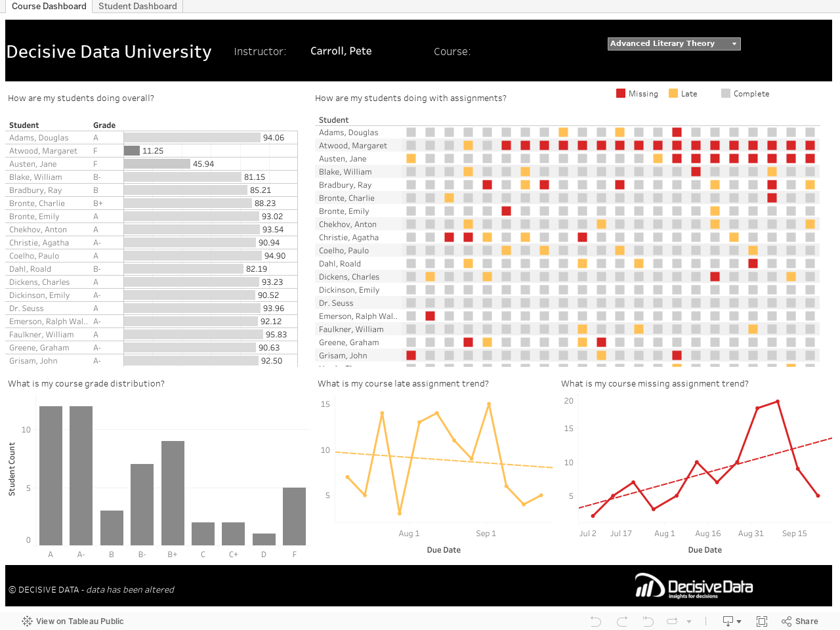This screenshot has height=630, width=840.
Task: Click the A grade bar in distribution chart
Action: (x=51, y=476)
